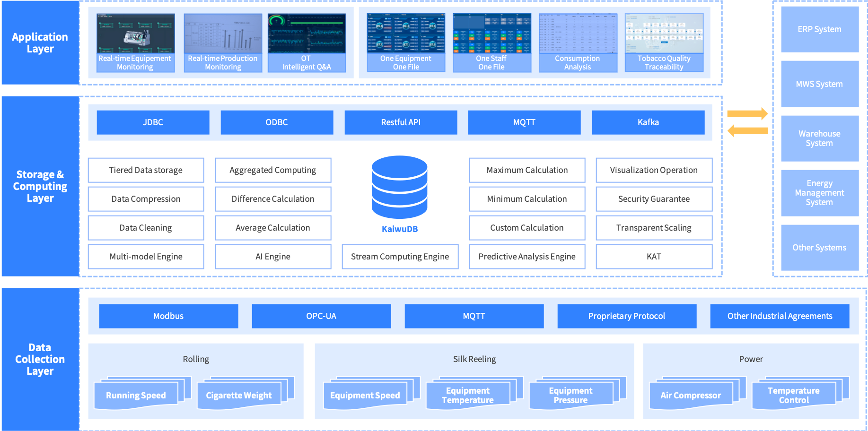Select the Kafka interface button

click(x=648, y=122)
